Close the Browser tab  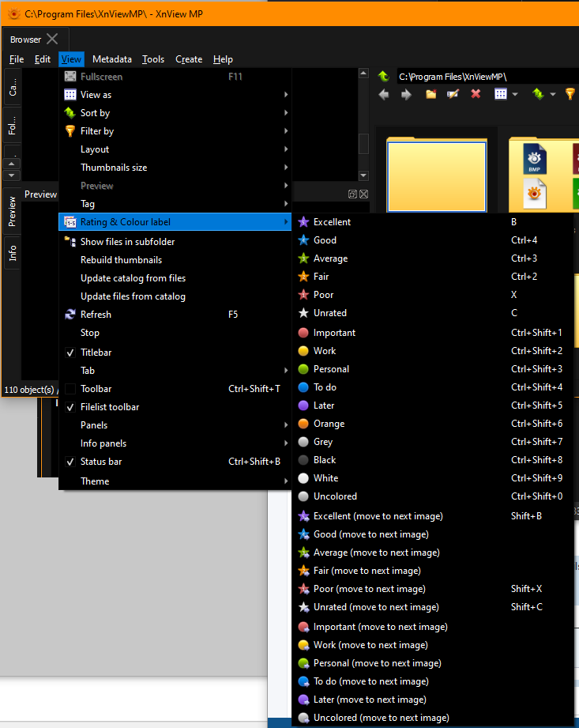click(x=52, y=39)
